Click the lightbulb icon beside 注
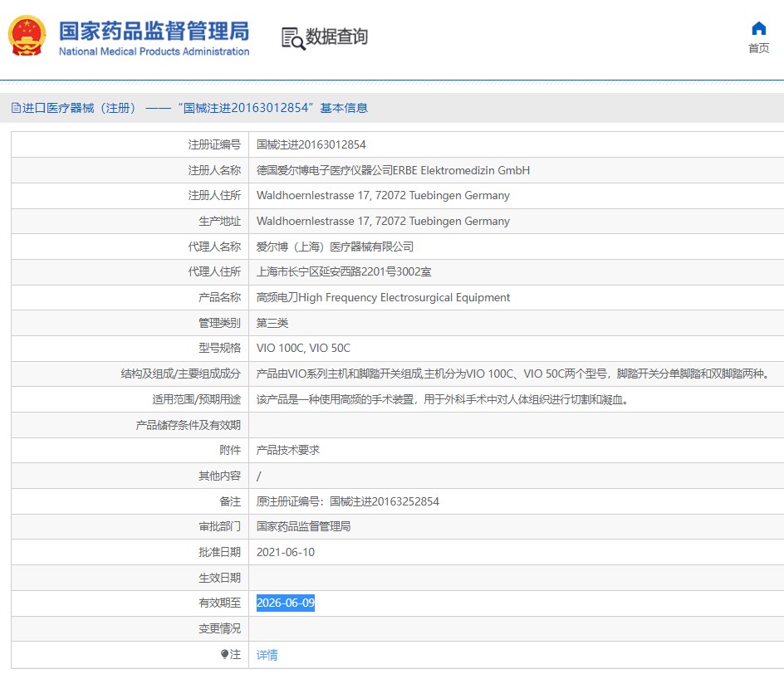Image resolution: width=784 pixels, height=674 pixels. [224, 654]
